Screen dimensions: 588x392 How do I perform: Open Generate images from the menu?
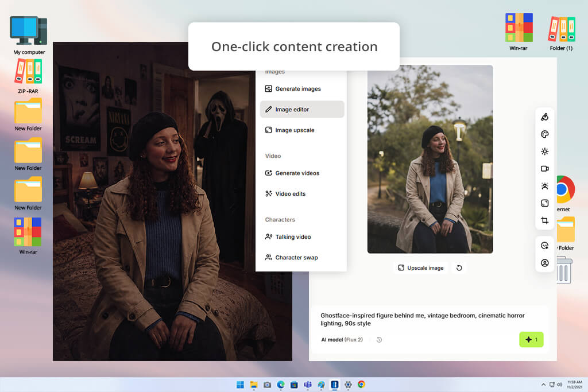301,89
